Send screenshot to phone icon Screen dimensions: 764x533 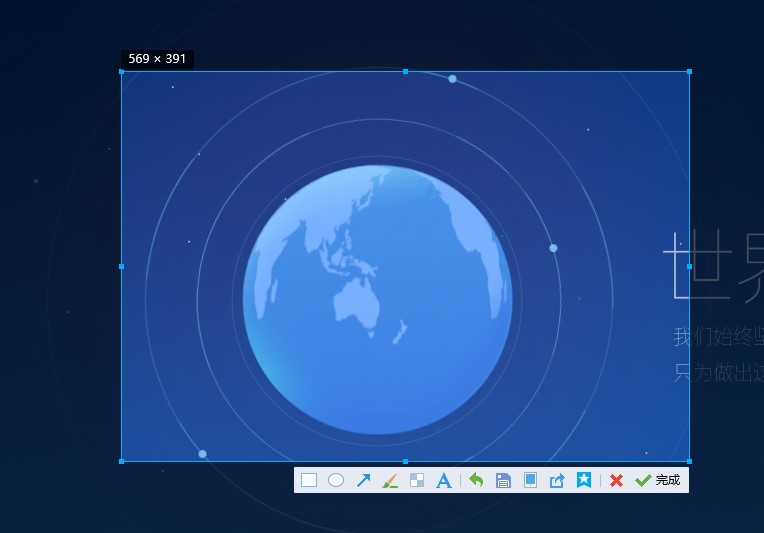point(530,480)
